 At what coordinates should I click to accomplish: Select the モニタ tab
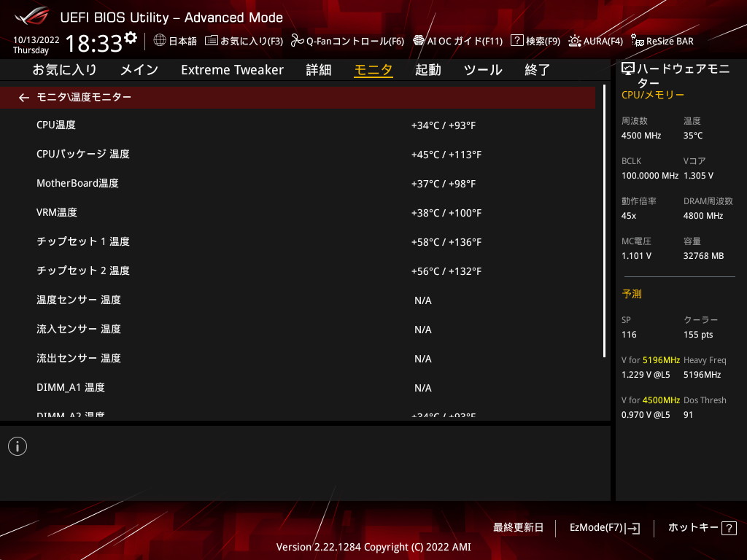[x=373, y=70]
